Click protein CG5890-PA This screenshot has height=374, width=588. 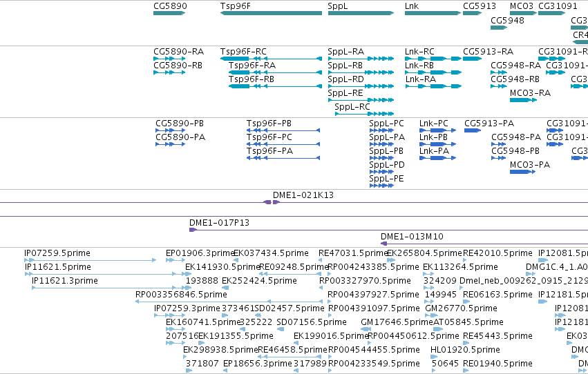point(170,144)
